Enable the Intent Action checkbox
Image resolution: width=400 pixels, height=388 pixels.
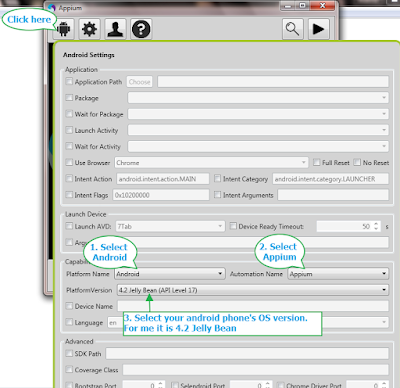[x=69, y=178]
